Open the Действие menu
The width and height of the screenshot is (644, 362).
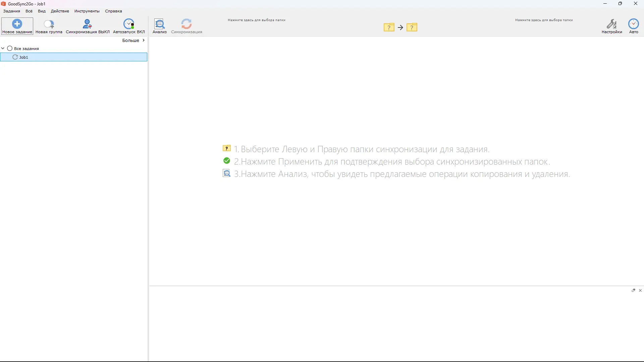[x=60, y=11]
